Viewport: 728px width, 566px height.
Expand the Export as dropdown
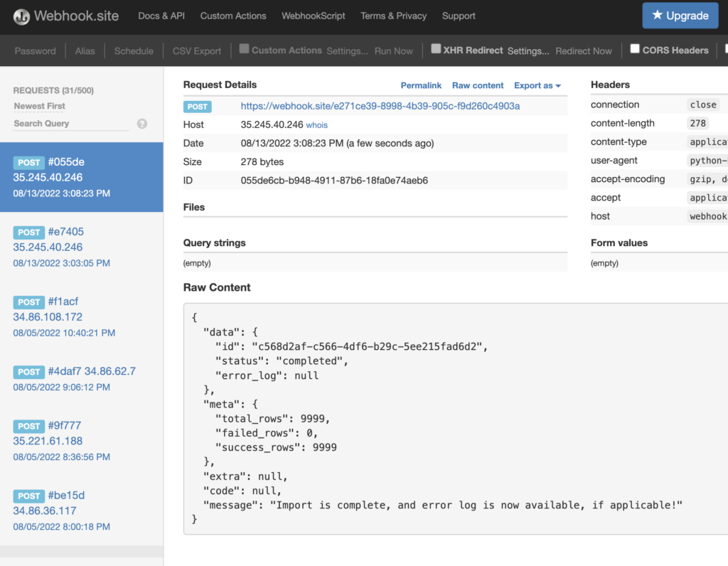pos(537,85)
